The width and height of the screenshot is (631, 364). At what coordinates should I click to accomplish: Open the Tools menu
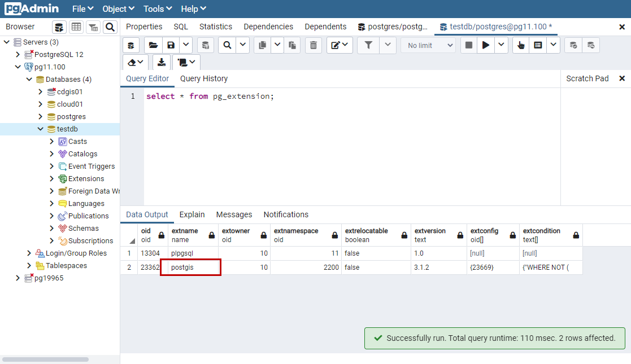pyautogui.click(x=157, y=8)
